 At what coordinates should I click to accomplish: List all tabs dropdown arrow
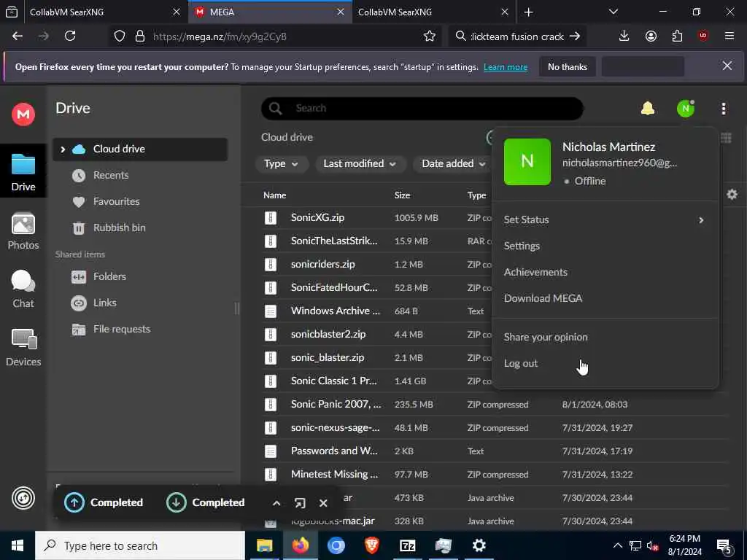[x=613, y=12]
